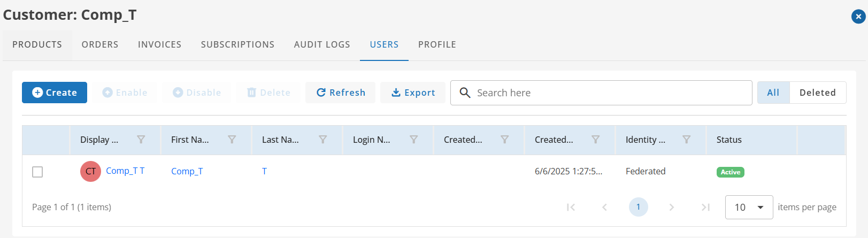Screen dimensions: 868x238
Task: Click the Identity column filter icon
Action: [x=687, y=140]
